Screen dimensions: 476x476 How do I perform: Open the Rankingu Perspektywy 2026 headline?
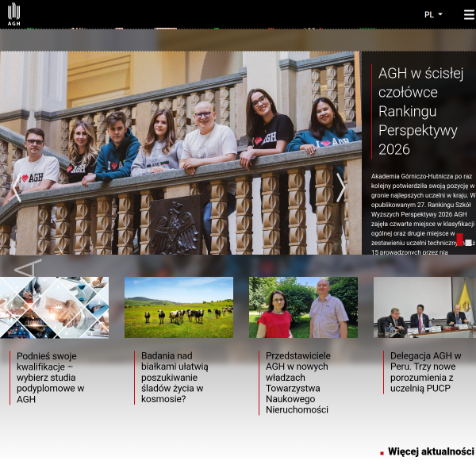420,111
